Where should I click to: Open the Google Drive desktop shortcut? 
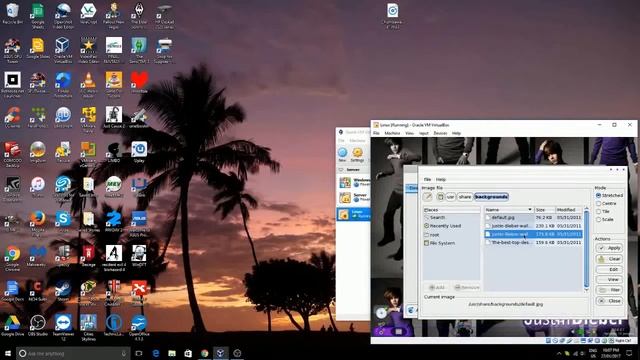click(12, 326)
